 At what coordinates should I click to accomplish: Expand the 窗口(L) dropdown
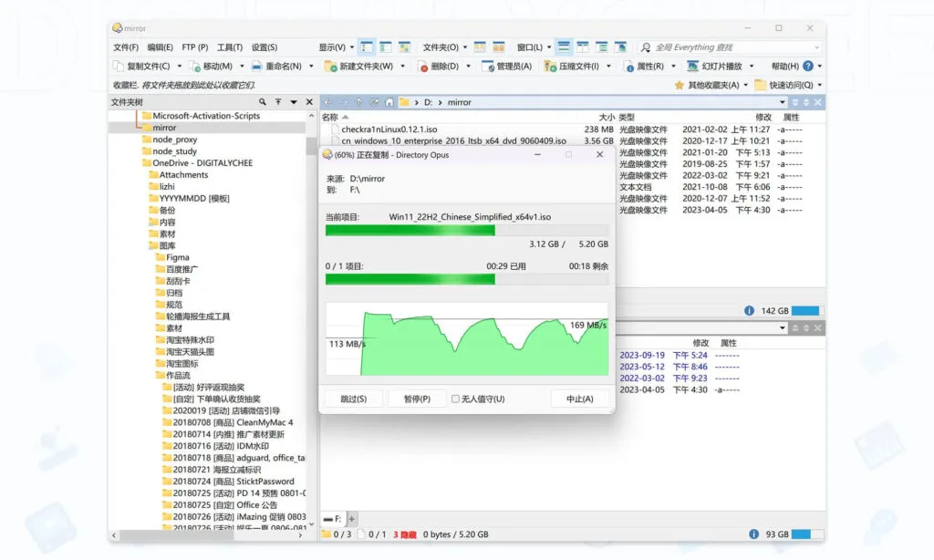[549, 47]
